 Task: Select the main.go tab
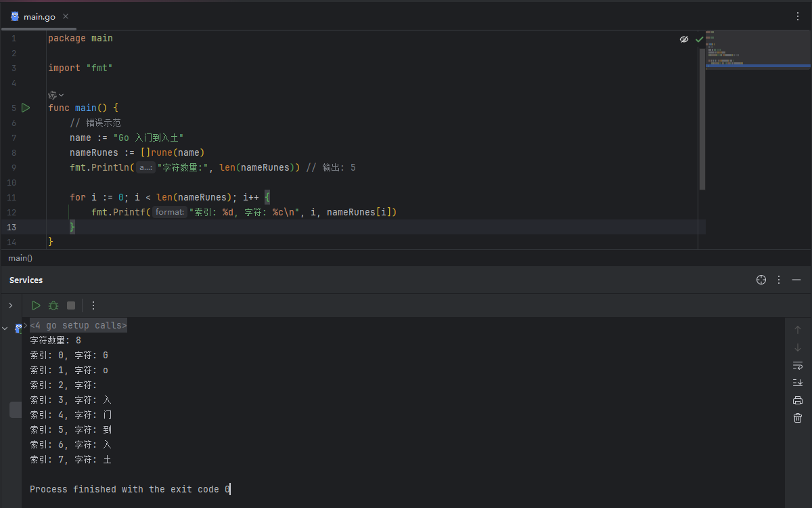(39, 16)
